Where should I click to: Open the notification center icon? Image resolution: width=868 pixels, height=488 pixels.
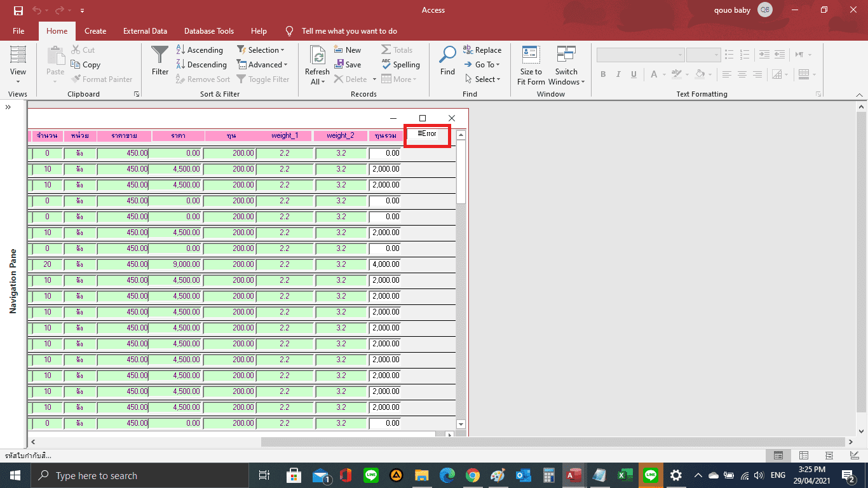[x=848, y=475]
